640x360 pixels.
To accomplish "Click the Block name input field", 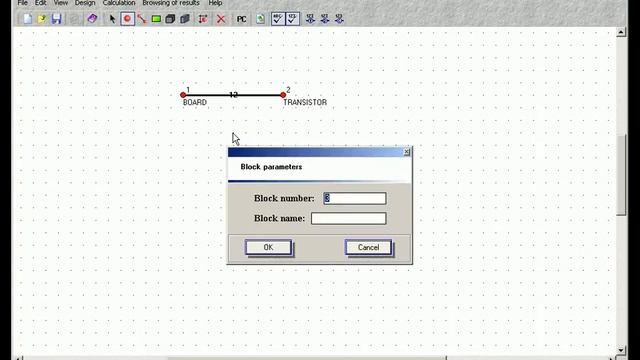I will point(349,218).
